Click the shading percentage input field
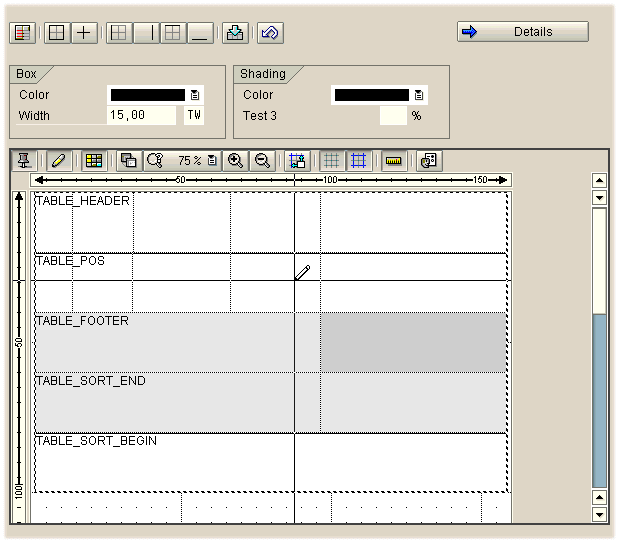 coord(393,116)
